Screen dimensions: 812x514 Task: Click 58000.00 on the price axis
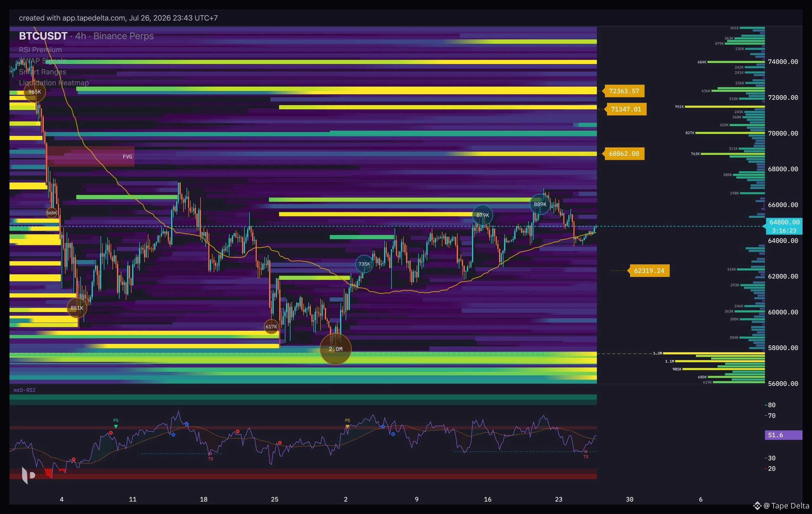pyautogui.click(x=783, y=348)
